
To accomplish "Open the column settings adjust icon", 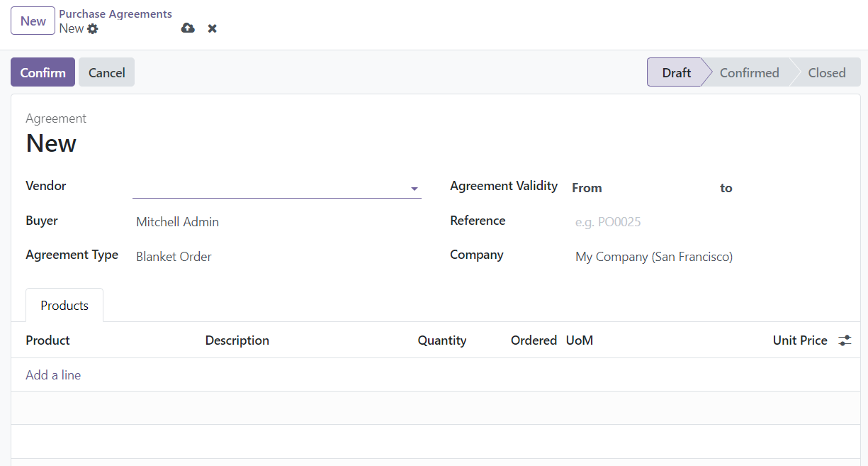I will pos(845,340).
